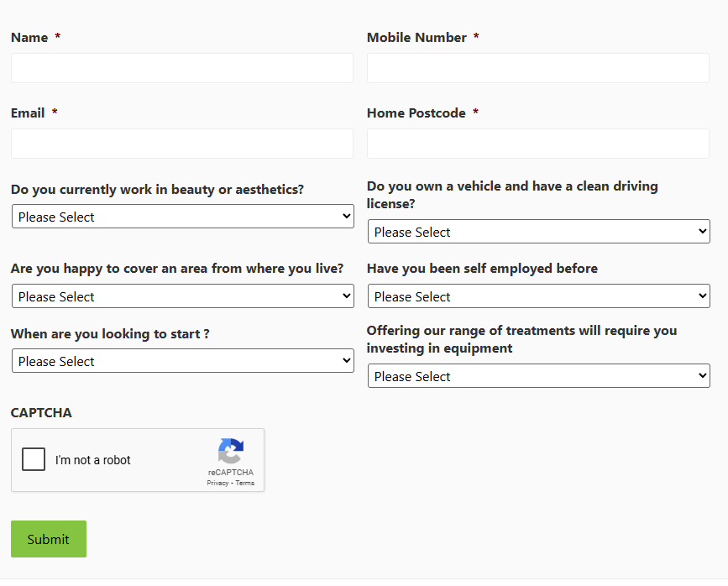Expand the investing in equipment dropdown

(x=539, y=376)
